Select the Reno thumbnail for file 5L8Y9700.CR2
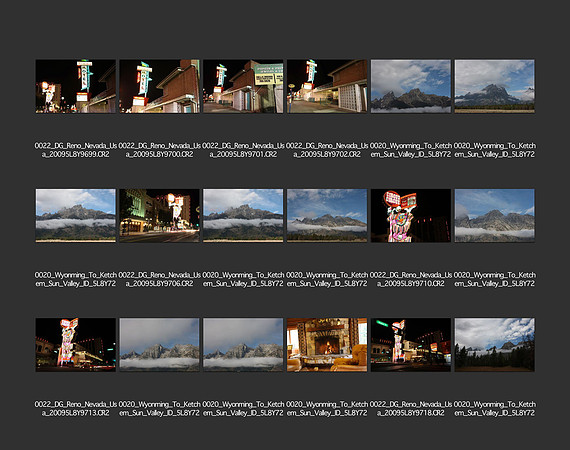Screen dimensions: 570x450 (160, 86)
